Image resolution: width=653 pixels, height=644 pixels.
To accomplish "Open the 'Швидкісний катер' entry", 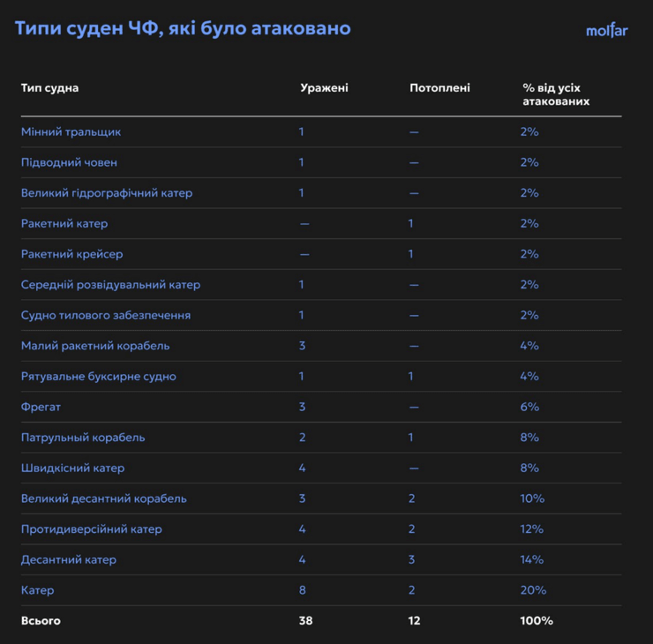I will 72,468.
